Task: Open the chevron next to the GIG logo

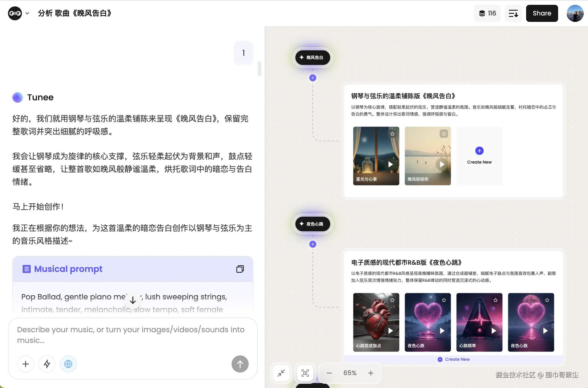Action: point(27,13)
